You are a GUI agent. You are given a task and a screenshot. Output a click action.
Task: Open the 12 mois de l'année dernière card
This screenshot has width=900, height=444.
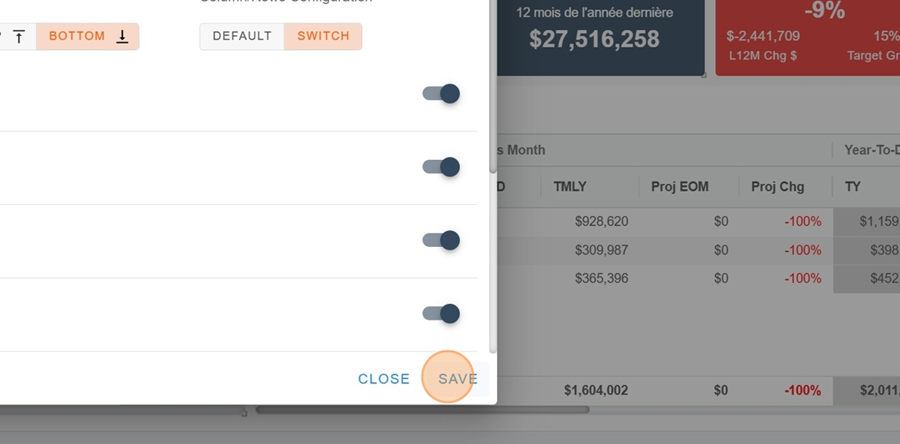tap(594, 30)
